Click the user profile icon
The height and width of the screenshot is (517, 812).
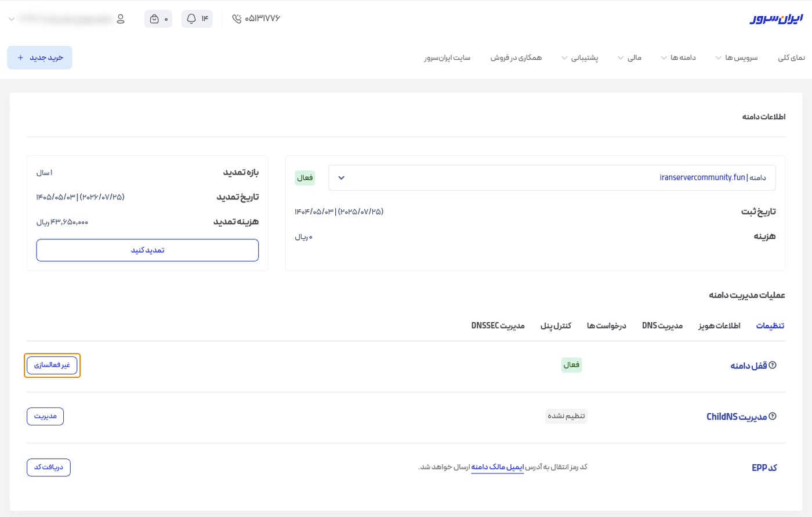(121, 19)
